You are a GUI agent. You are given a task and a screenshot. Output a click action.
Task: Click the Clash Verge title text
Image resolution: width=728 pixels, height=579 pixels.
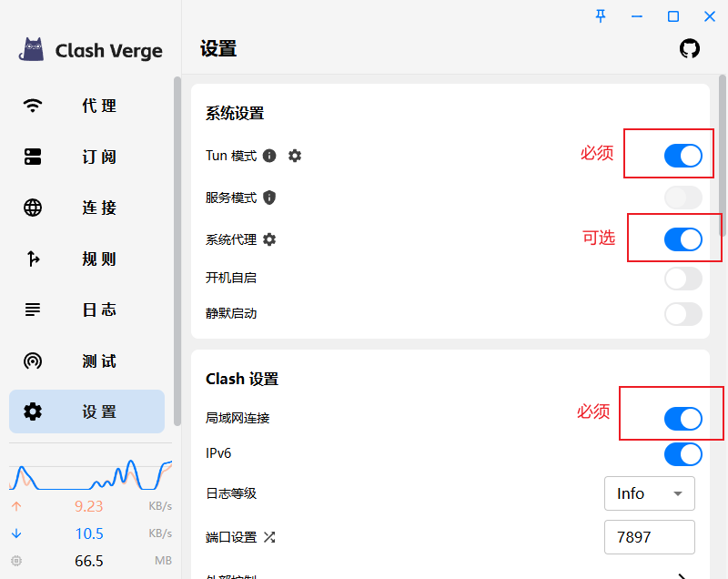point(108,51)
